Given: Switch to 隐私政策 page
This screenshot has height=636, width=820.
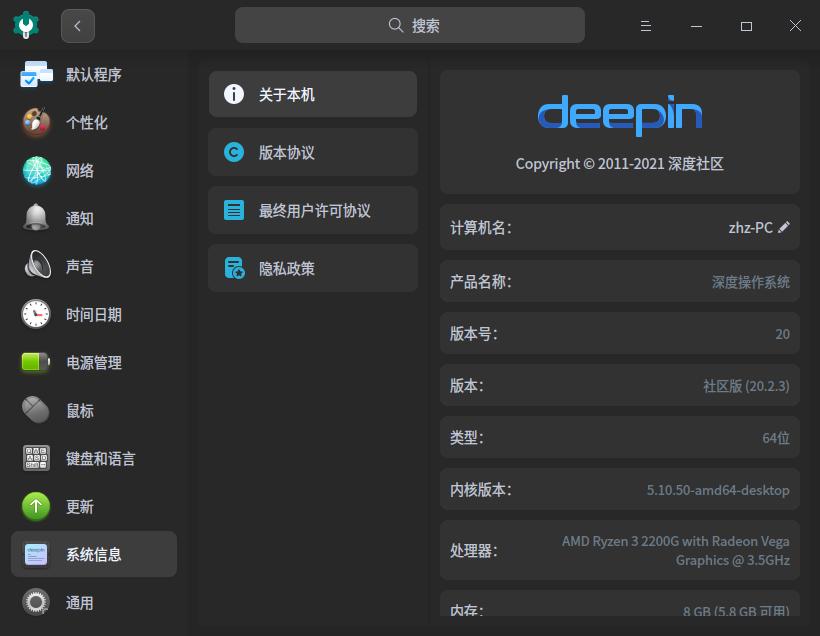Looking at the screenshot, I should point(313,268).
